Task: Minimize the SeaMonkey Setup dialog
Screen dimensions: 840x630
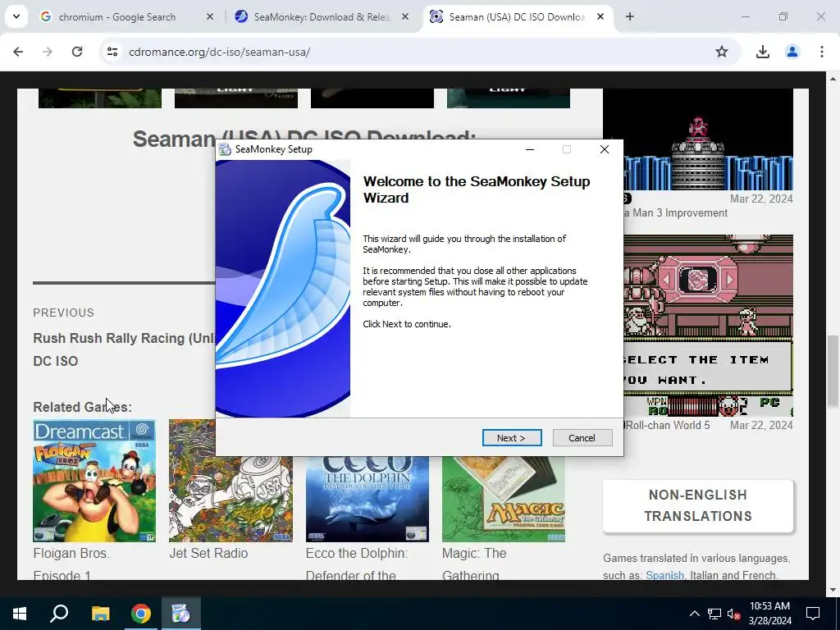Action: tap(530, 149)
